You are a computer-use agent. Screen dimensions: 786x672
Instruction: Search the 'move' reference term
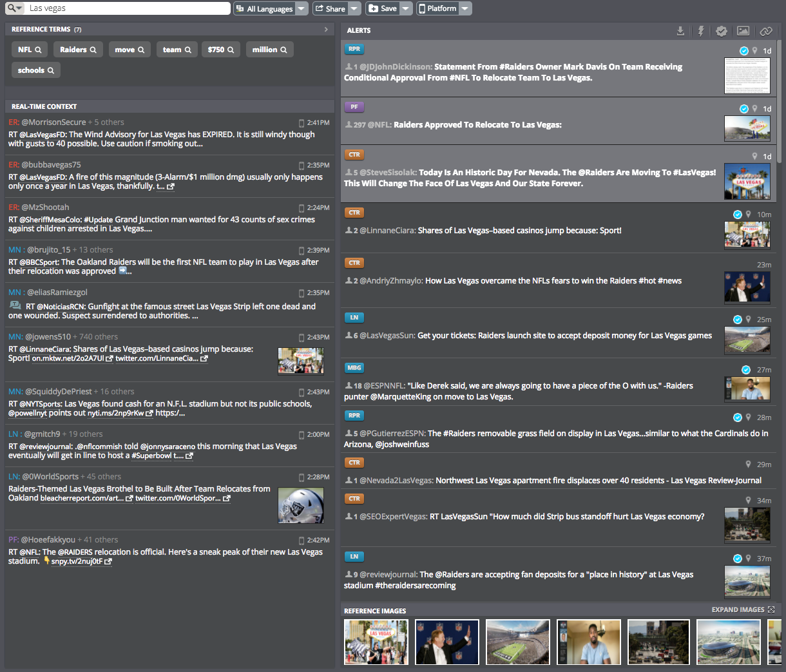coord(129,50)
